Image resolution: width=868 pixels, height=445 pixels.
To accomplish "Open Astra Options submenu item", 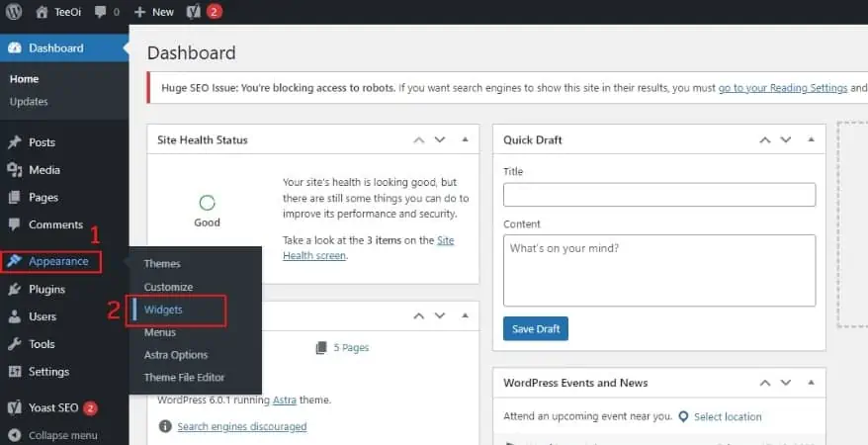I will click(176, 355).
